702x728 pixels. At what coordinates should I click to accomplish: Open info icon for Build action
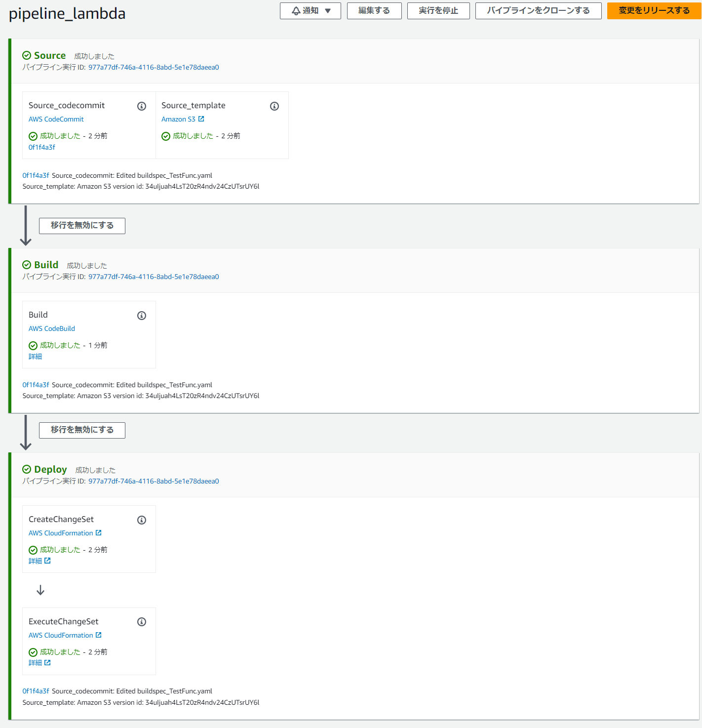(142, 316)
